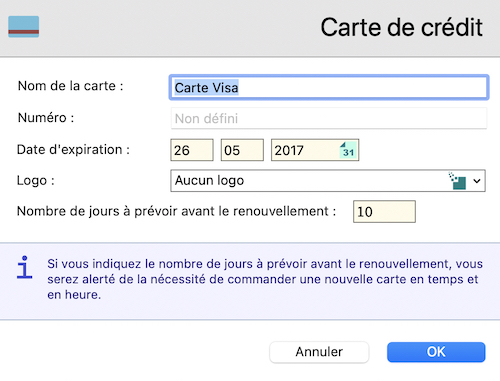Click the blue info icon
This screenshot has height=381, width=500.
coord(25,267)
